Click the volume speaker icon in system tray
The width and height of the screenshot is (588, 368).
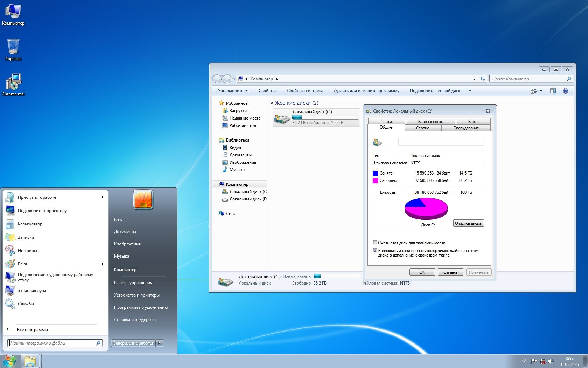coord(551,361)
